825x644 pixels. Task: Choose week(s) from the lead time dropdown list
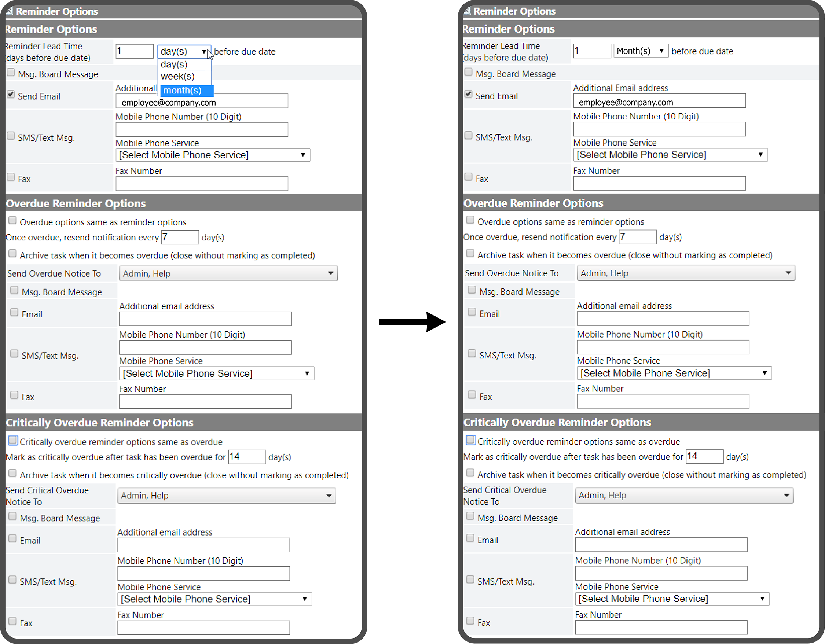point(177,77)
